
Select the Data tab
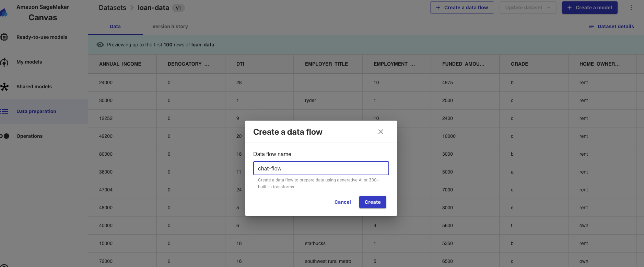[115, 26]
